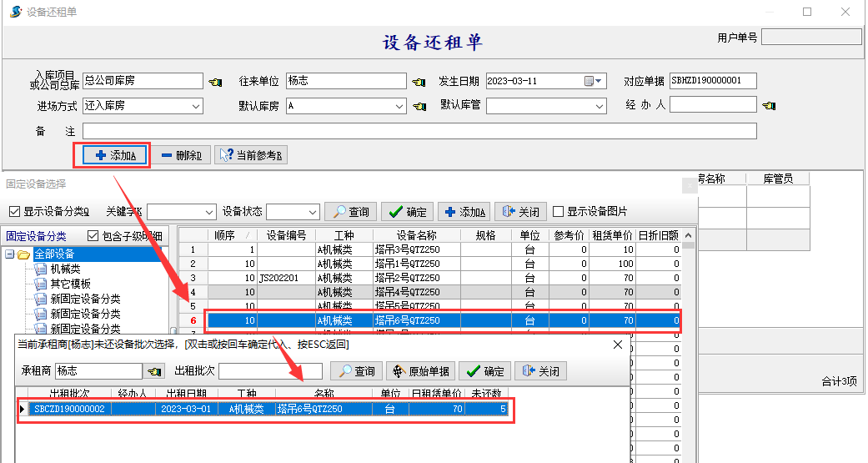Click 确定 button in batch selection dialog
The image size is (868, 463).
pyautogui.click(x=484, y=371)
